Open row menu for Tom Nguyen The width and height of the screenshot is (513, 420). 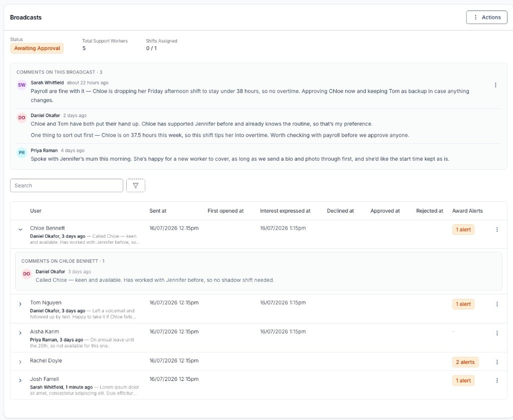coord(497,304)
